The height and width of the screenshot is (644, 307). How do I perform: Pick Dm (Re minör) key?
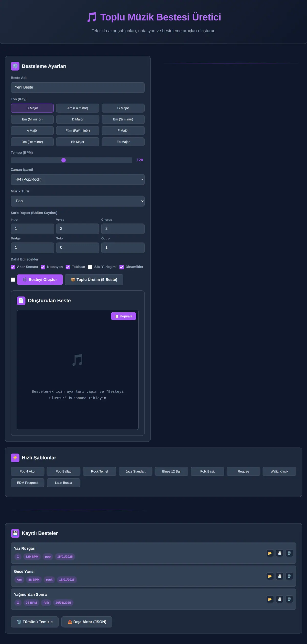coord(32,142)
